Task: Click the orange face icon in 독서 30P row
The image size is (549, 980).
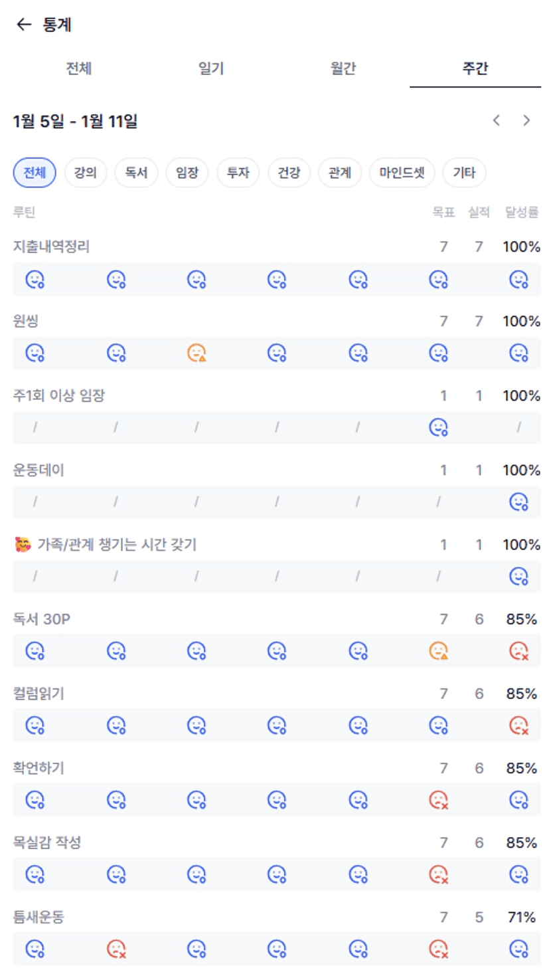Action: pos(438,651)
